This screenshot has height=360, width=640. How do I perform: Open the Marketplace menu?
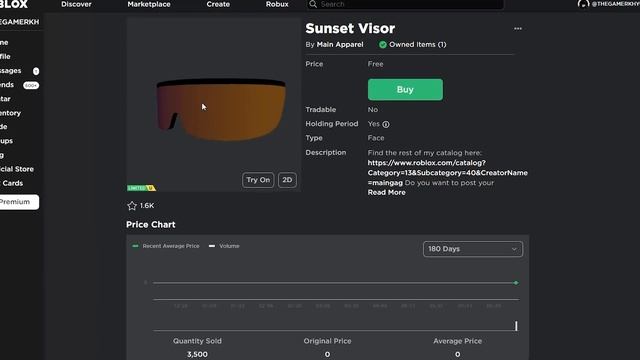click(149, 4)
